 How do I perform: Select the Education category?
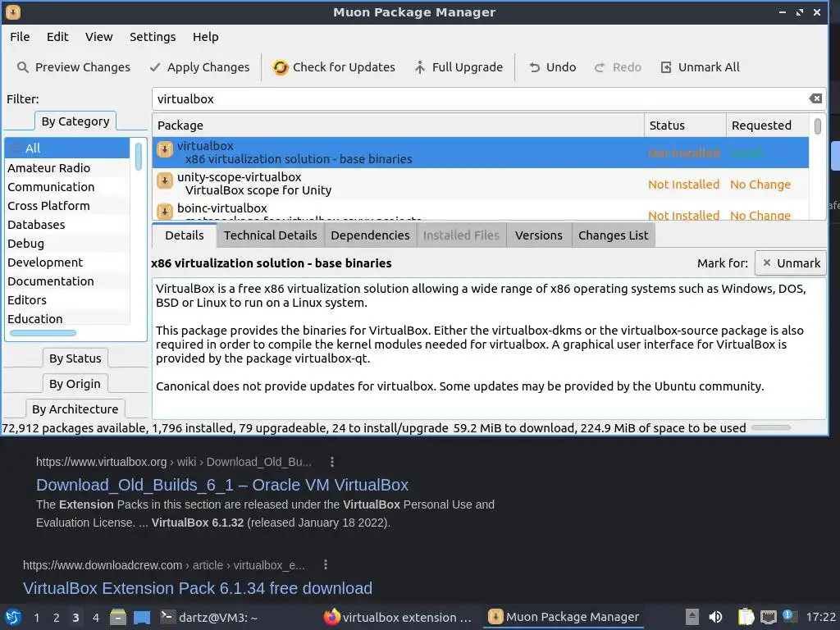coord(67,319)
